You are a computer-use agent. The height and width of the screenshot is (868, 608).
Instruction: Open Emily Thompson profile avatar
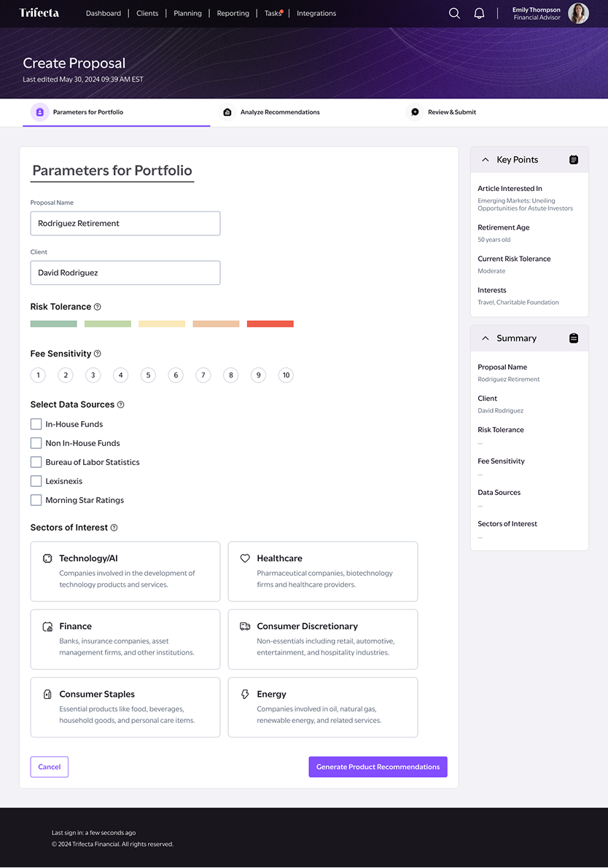pos(578,13)
